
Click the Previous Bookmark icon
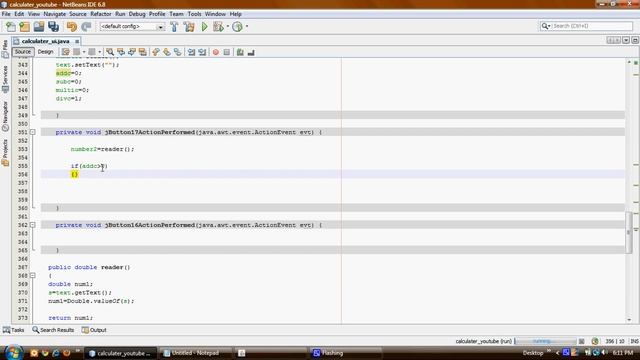tap(156, 52)
